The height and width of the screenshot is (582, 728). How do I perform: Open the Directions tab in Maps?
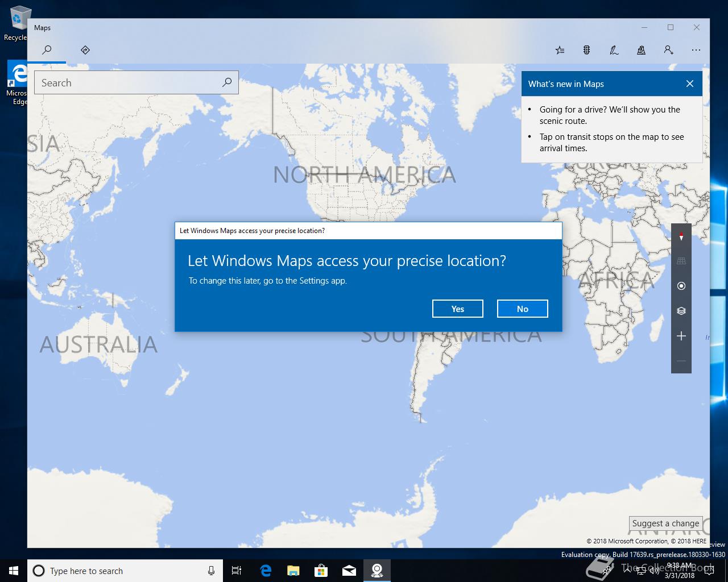tap(85, 50)
